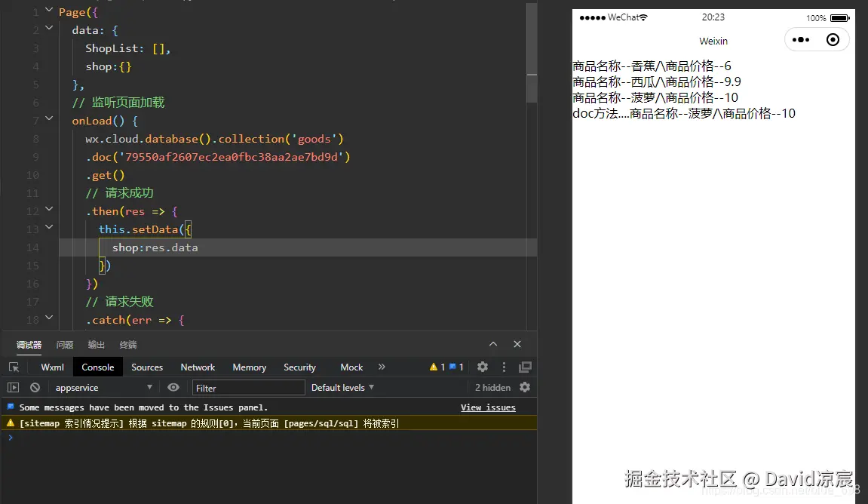Viewport: 868px width, 504px height.
Task: Click the // 监听页面加载 comment line
Action: pos(118,103)
